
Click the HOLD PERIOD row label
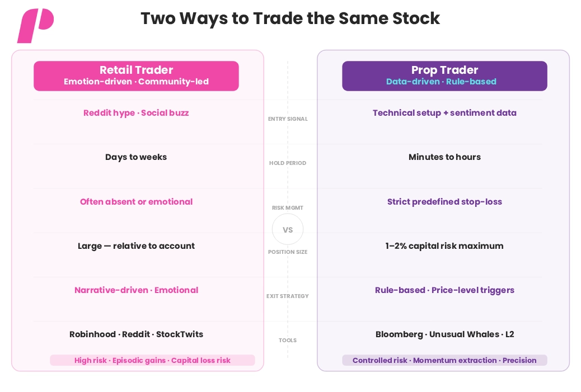click(288, 163)
